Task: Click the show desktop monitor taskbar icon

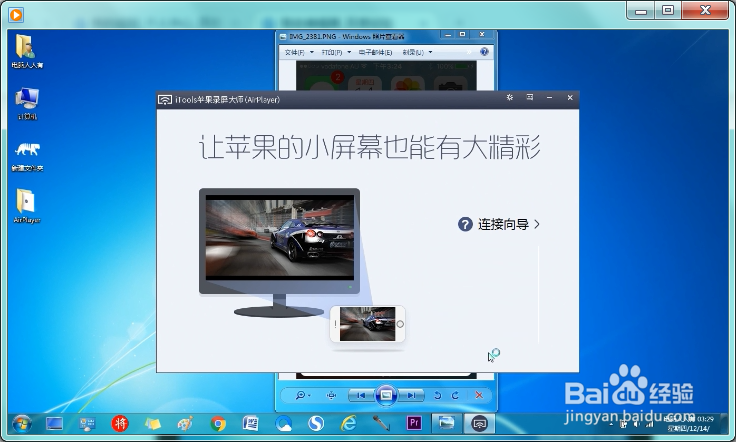Action: (x=54, y=424)
